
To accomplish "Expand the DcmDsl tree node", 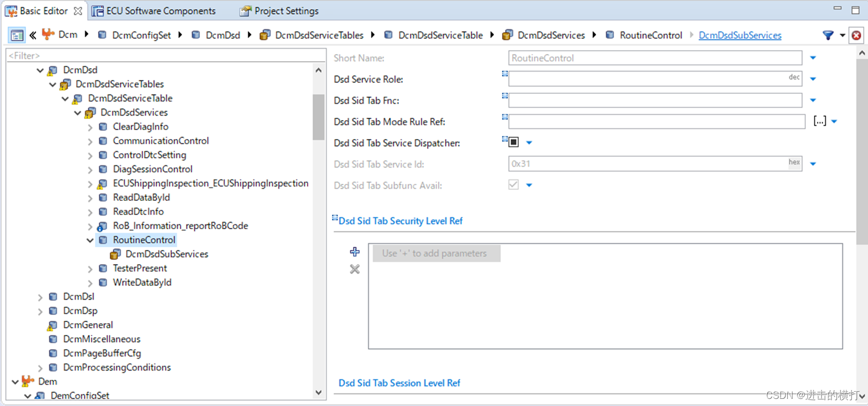I will coord(40,297).
